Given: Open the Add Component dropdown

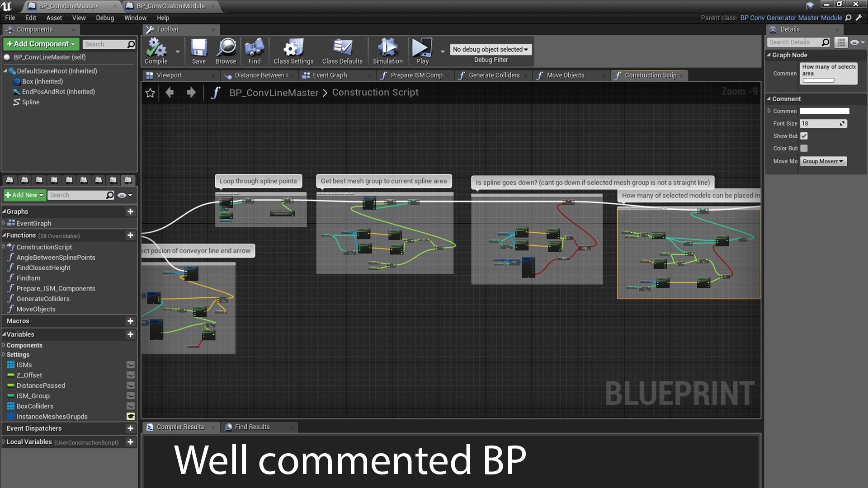Looking at the screenshot, I should [x=41, y=44].
